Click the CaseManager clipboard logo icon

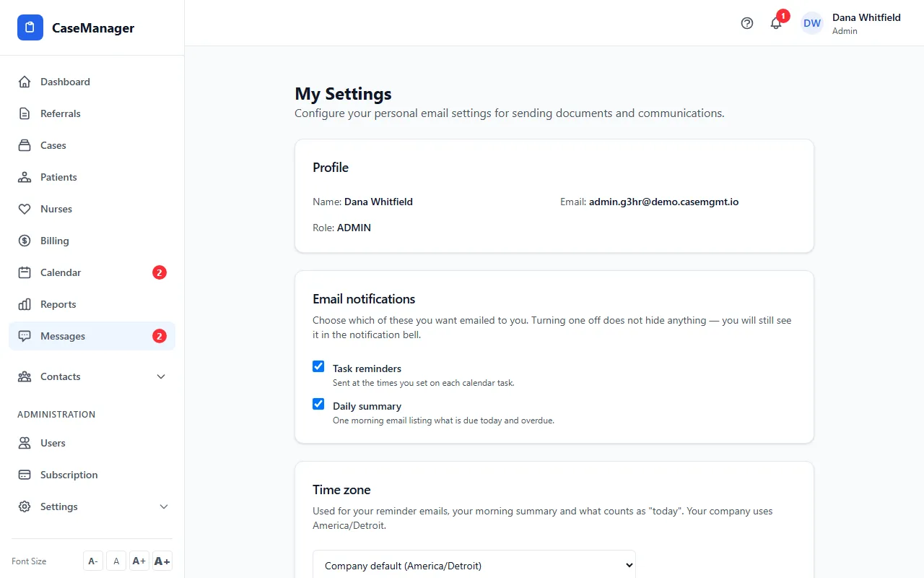[x=30, y=27]
